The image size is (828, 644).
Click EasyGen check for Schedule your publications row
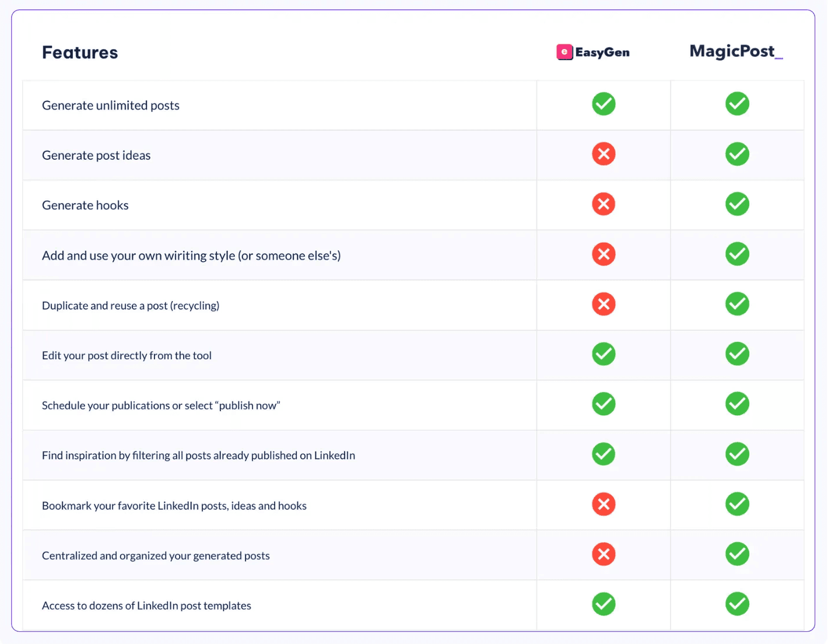tap(604, 404)
